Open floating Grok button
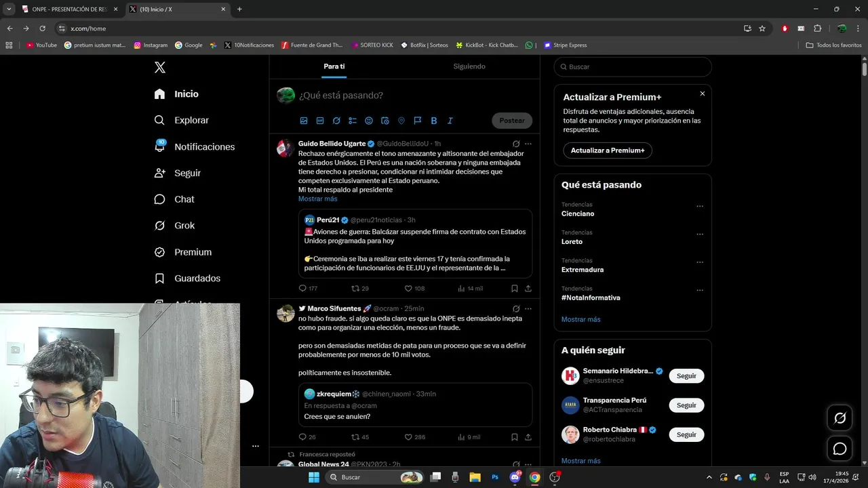The height and width of the screenshot is (488, 868). (840, 418)
